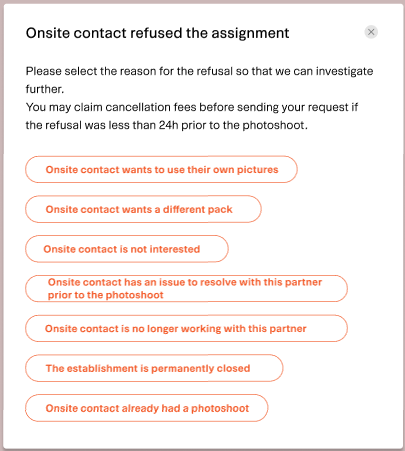Screen dimensions: 405x451
Task: Report an unresolved partner issue before photoshoot
Action: (x=186, y=288)
